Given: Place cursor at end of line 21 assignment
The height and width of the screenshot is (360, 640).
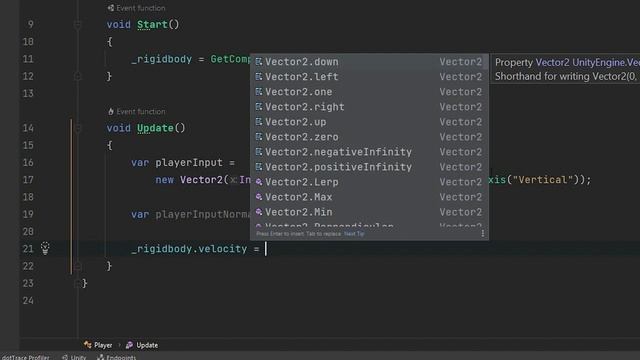Looking at the screenshot, I should click(266, 249).
